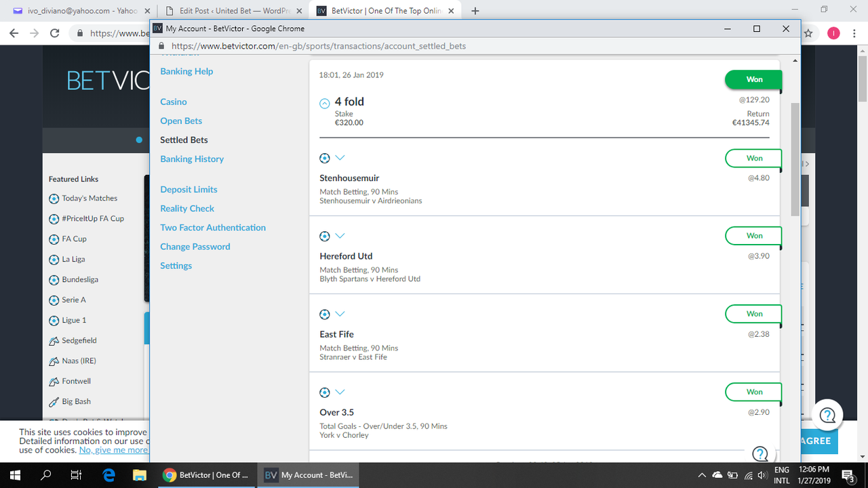Click the BetVictor One Of taskbar button
Viewport: 868px width, 488px height.
(207, 475)
